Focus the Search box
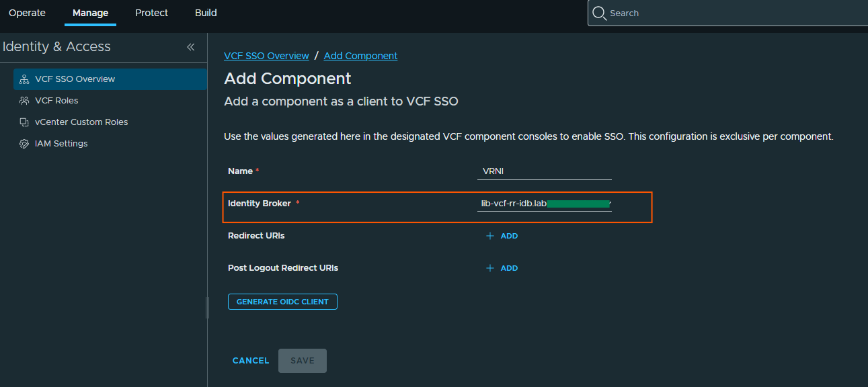The image size is (868, 387). (727, 13)
